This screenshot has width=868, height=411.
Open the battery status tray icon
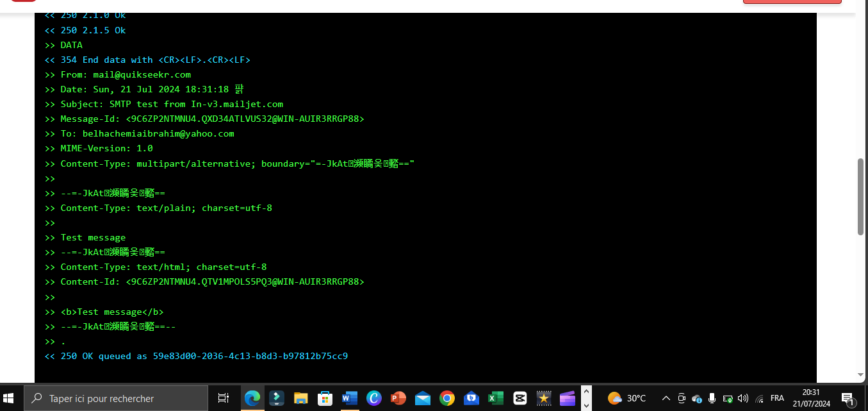728,398
